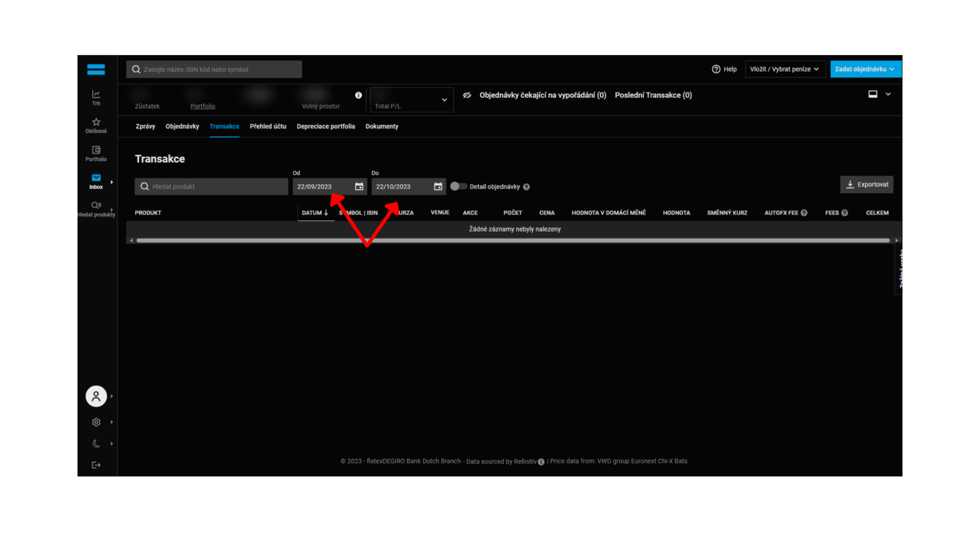Click the Portfolio link in header

[x=202, y=106]
